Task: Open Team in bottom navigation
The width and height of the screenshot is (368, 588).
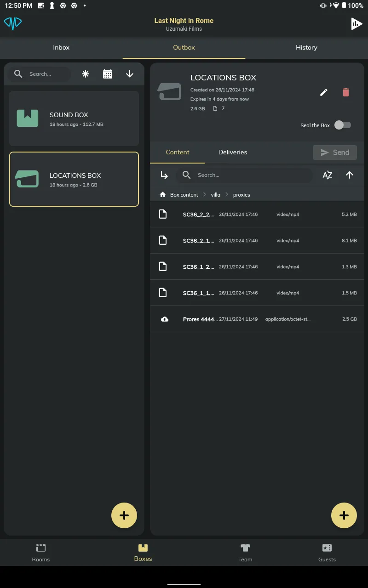Action: click(x=245, y=553)
